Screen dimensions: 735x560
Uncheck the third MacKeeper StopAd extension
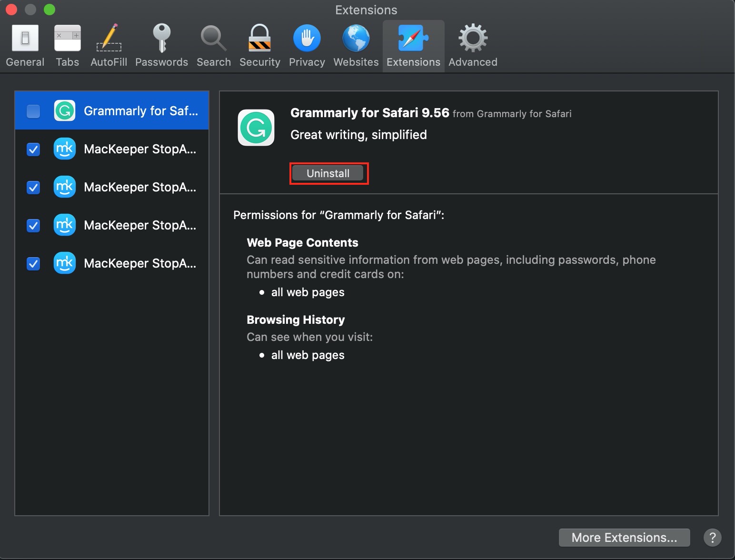pyautogui.click(x=33, y=225)
